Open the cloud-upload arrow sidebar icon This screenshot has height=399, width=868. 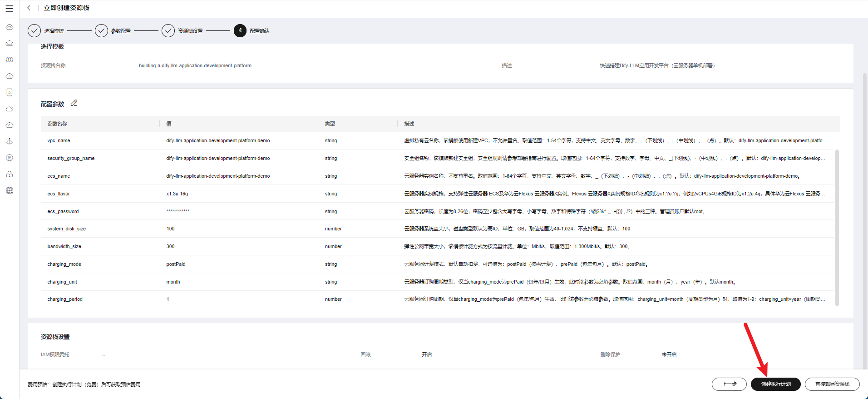[x=10, y=76]
